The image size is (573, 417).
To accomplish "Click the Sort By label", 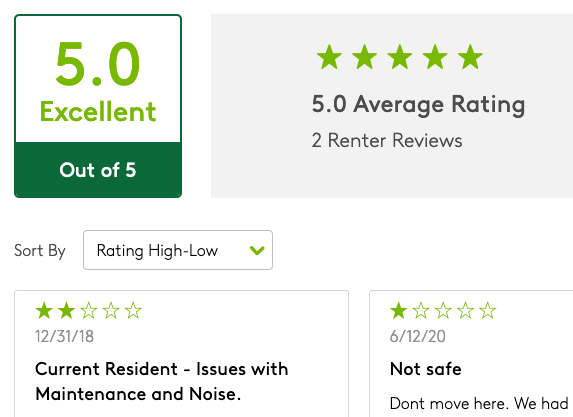I will coord(40,251).
